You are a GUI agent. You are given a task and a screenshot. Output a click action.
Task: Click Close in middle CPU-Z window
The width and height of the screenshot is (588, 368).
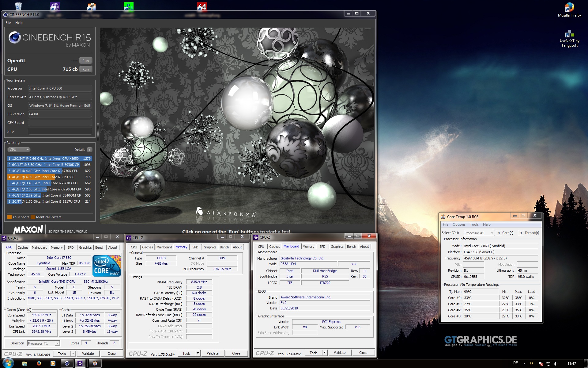click(x=236, y=353)
